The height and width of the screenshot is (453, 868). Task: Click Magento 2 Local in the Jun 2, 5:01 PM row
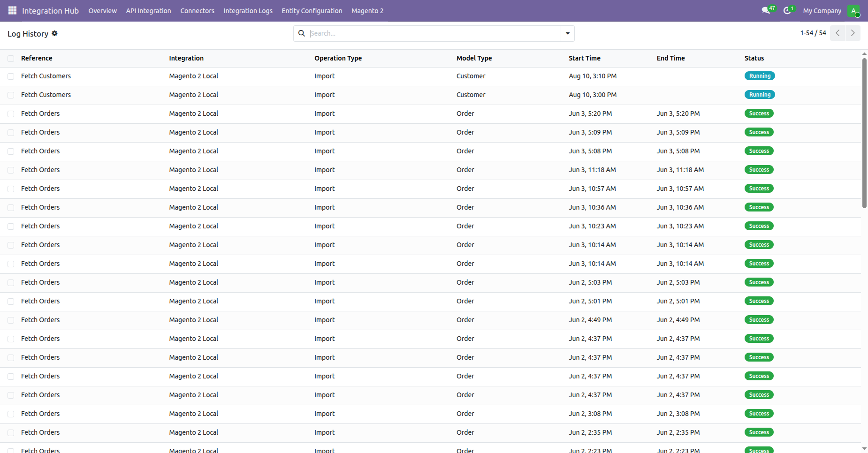[x=193, y=301]
